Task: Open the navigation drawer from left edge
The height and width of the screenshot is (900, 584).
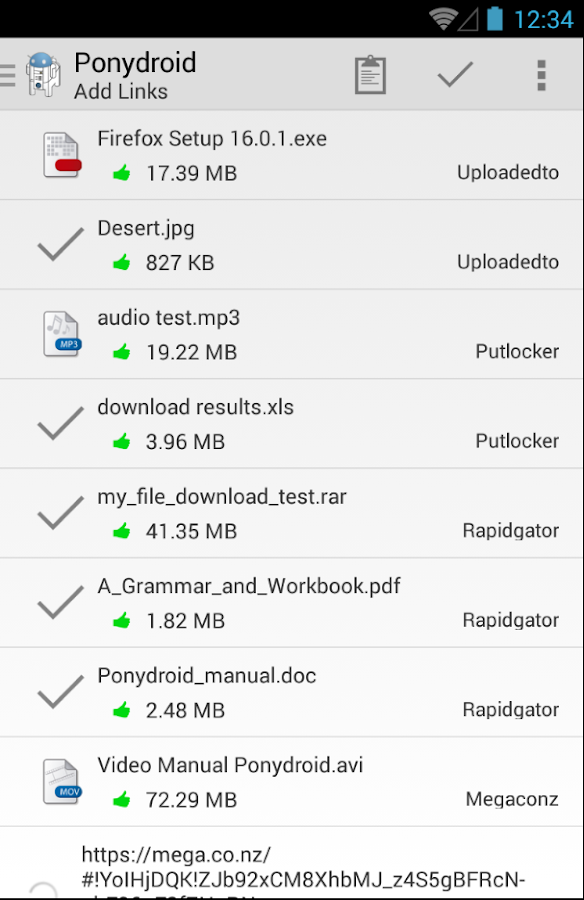Action: pyautogui.click(x=8, y=74)
